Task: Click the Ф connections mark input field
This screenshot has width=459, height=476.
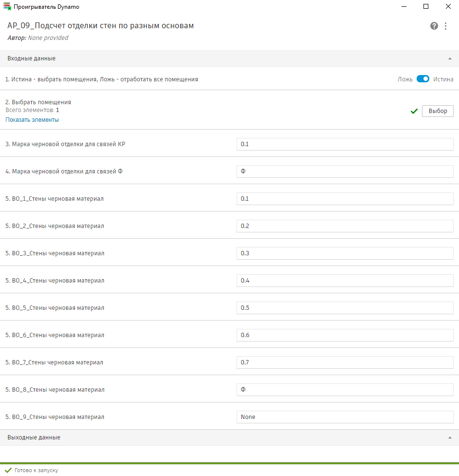Action: [345, 171]
